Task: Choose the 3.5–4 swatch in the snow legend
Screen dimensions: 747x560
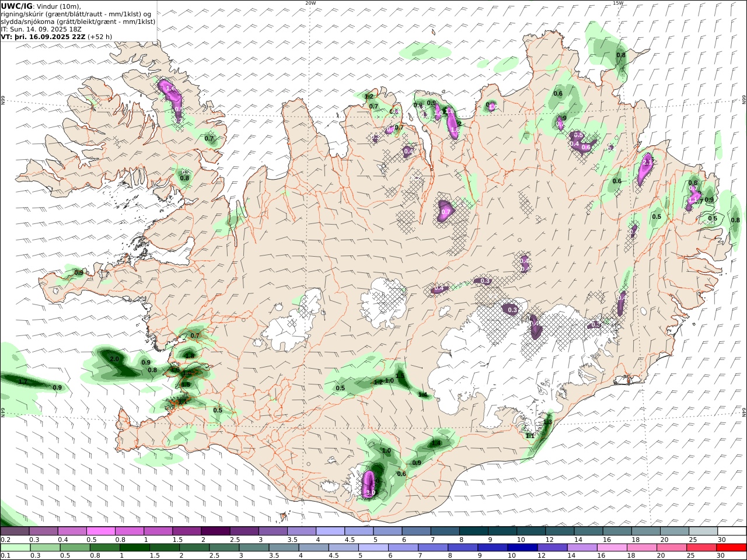Action: tap(301, 531)
